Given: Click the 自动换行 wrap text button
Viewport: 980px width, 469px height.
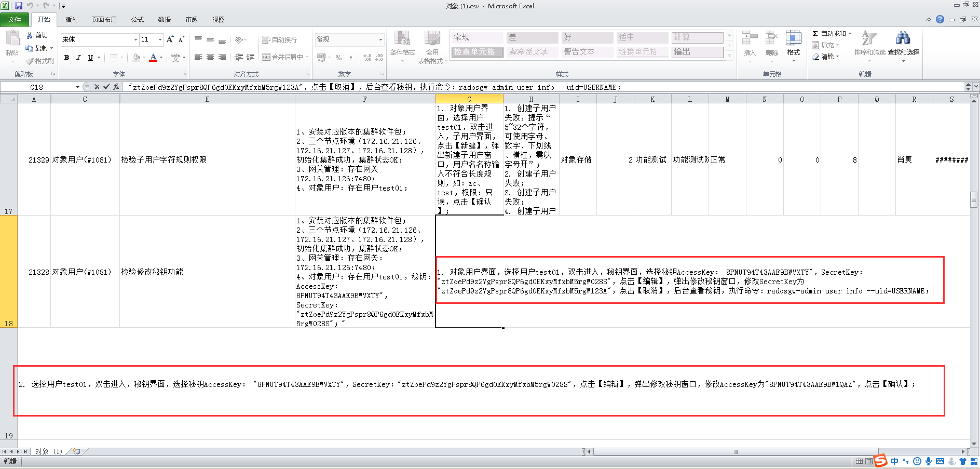Looking at the screenshot, I should pos(280,40).
